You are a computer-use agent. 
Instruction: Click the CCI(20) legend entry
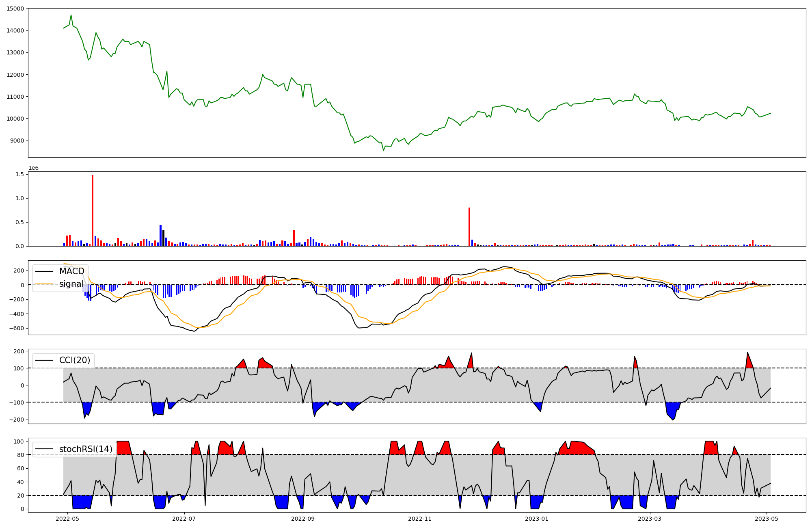(x=74, y=360)
